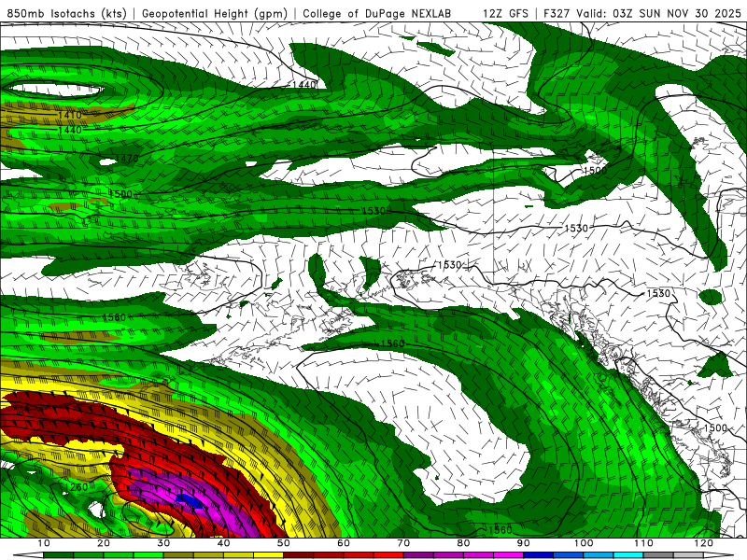Click the 1260 height contour label

[x=77, y=486]
